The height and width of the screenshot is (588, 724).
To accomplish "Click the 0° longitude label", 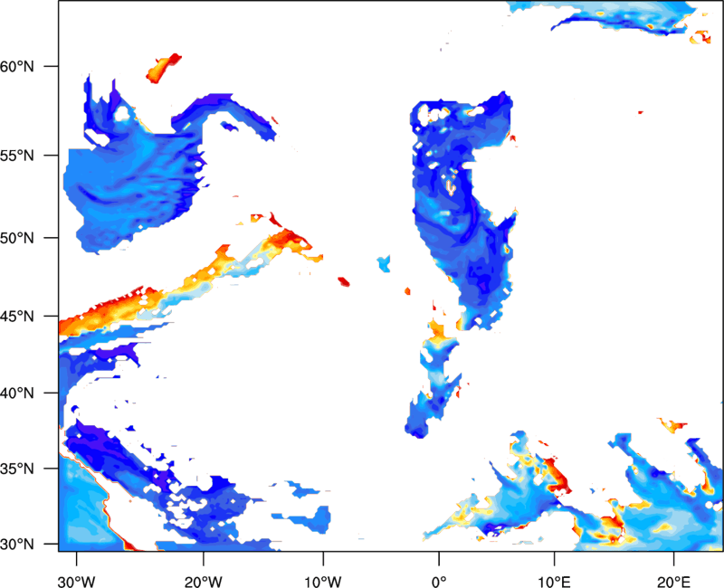I will point(439,582).
